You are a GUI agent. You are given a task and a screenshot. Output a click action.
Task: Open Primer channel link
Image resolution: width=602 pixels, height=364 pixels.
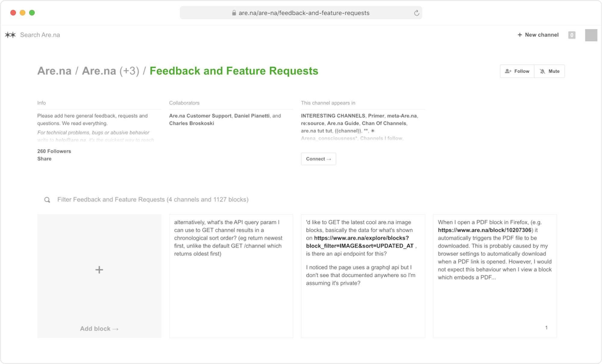tap(376, 116)
